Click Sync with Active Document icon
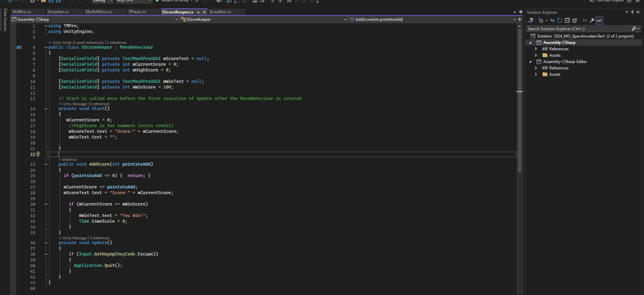Viewport: 644px width, 295px height. 552,20
